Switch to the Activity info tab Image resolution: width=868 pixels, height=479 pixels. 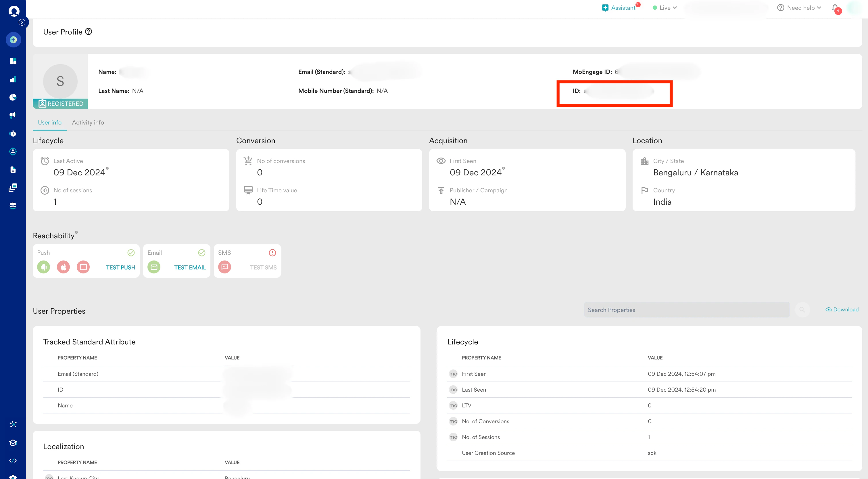(x=88, y=122)
